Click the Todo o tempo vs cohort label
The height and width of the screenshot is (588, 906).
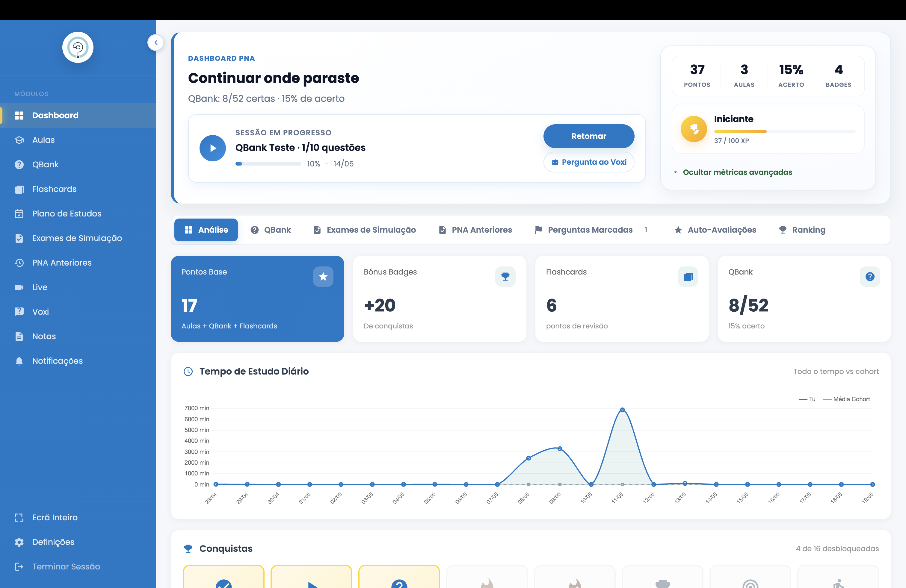point(836,371)
